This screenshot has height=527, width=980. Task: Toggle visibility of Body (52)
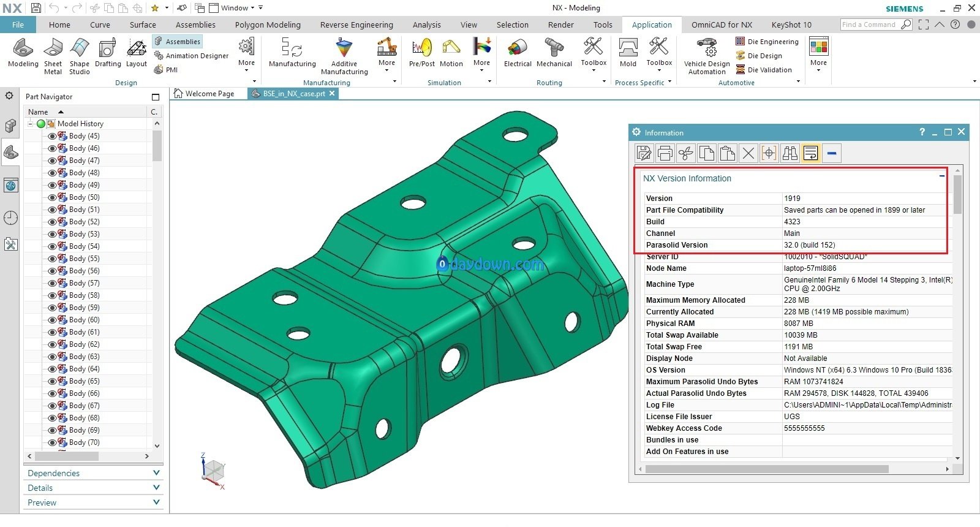52,222
